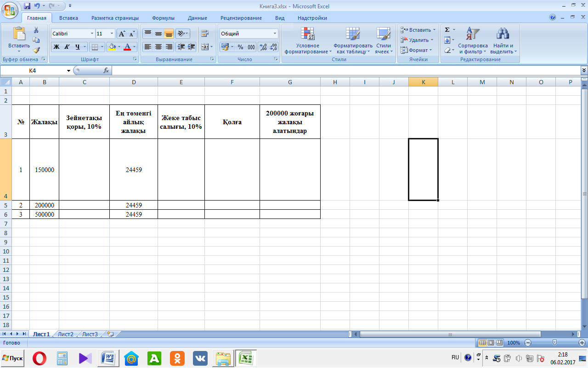This screenshot has width=588, height=368.
Task: Click the percent style button
Action: point(240,47)
